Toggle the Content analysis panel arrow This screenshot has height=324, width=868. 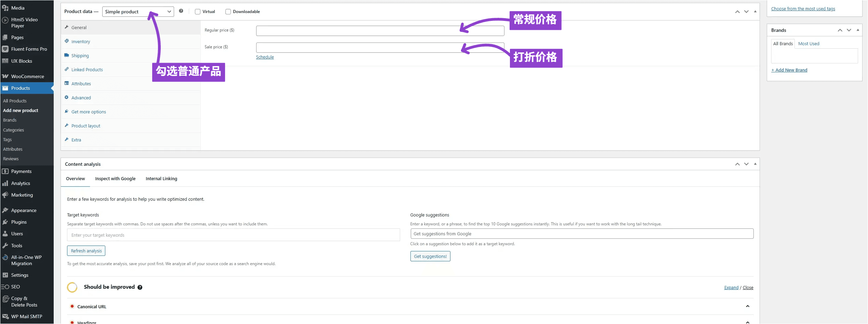click(755, 164)
